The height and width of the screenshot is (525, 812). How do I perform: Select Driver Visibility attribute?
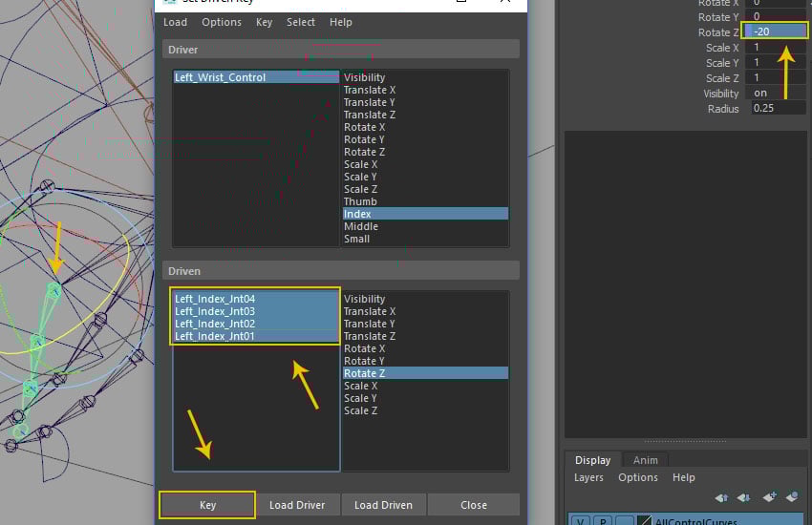(x=425, y=77)
